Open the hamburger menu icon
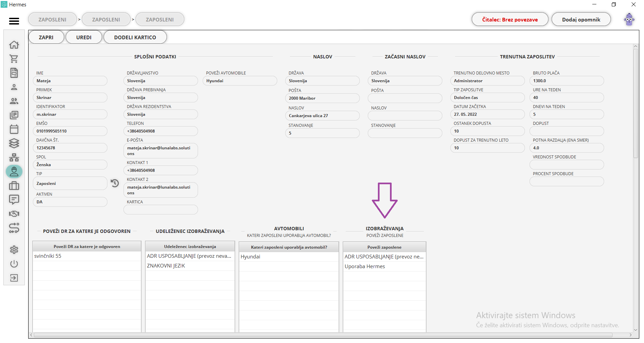The height and width of the screenshot is (343, 644). tap(14, 21)
